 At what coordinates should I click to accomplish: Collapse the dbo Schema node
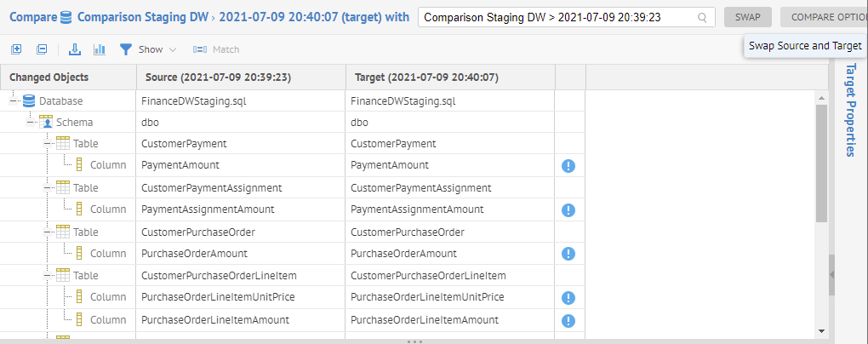pyautogui.click(x=31, y=122)
